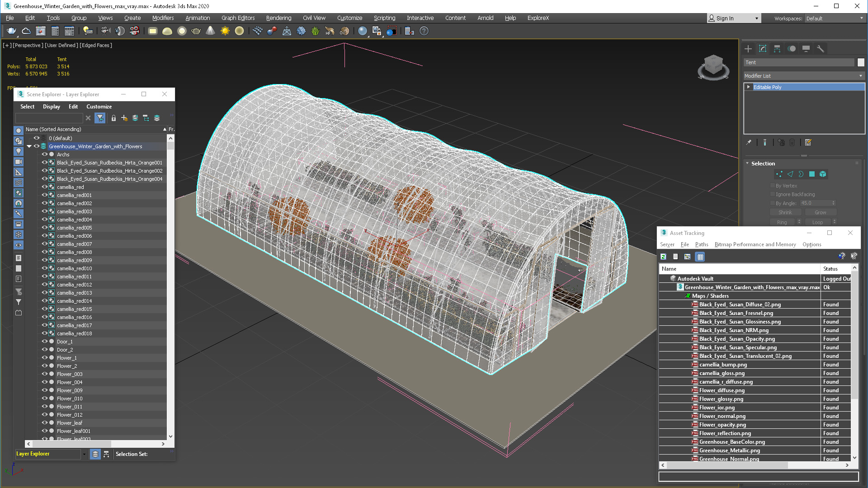Select Vertex sub-object level icon

[x=779, y=174]
